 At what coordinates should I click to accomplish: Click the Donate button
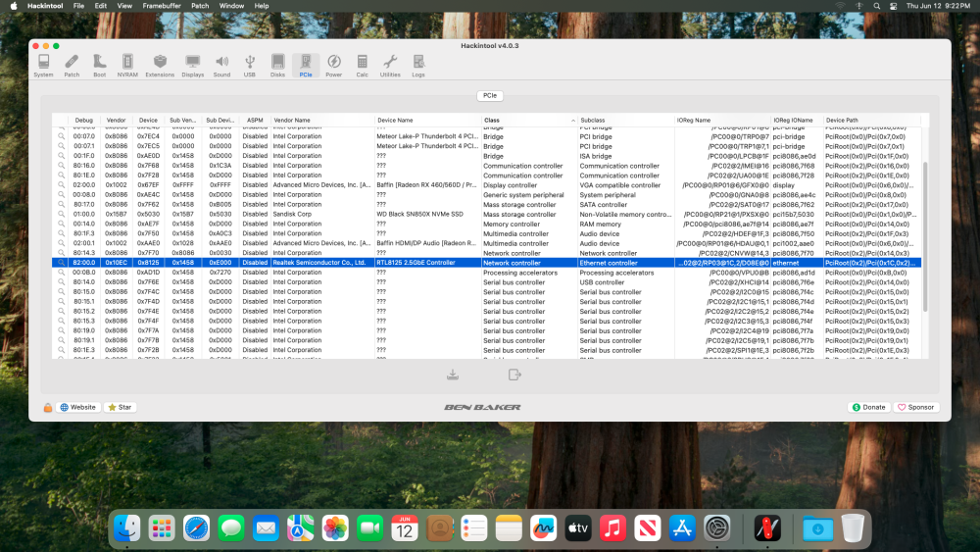click(x=868, y=407)
